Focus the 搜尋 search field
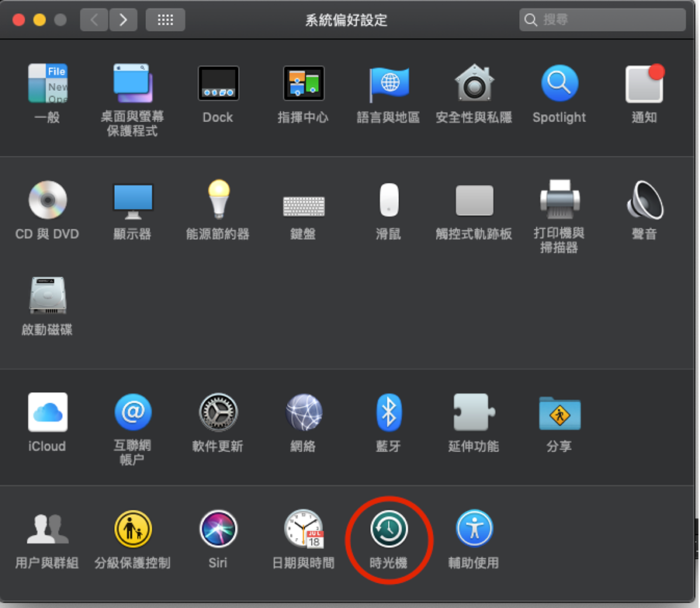The image size is (700, 608). coord(602,19)
